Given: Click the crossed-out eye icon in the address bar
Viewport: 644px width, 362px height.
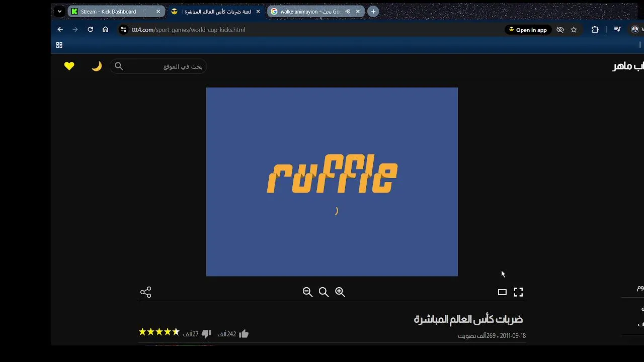Looking at the screenshot, I should (560, 30).
